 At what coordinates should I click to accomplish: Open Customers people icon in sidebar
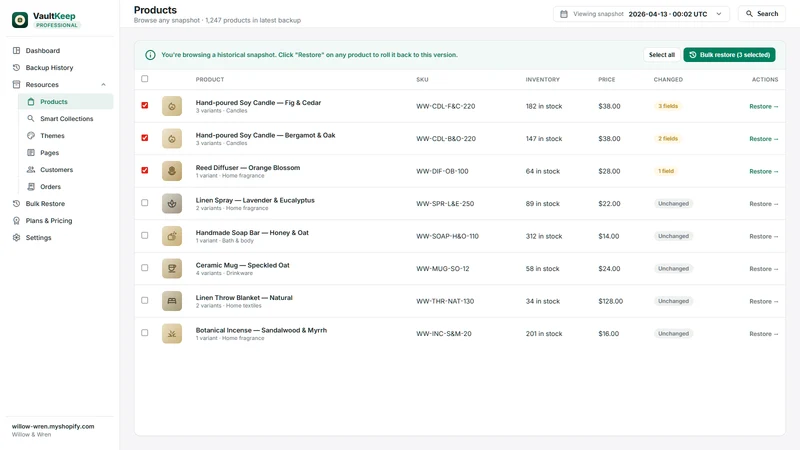coord(31,169)
